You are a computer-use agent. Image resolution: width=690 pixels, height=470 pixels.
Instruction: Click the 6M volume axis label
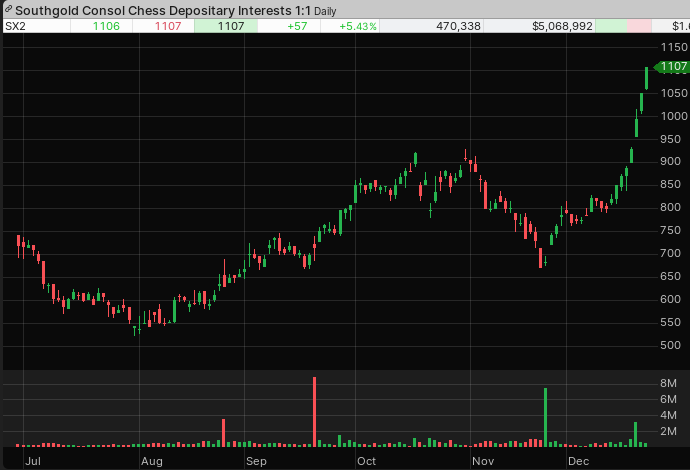coord(668,399)
